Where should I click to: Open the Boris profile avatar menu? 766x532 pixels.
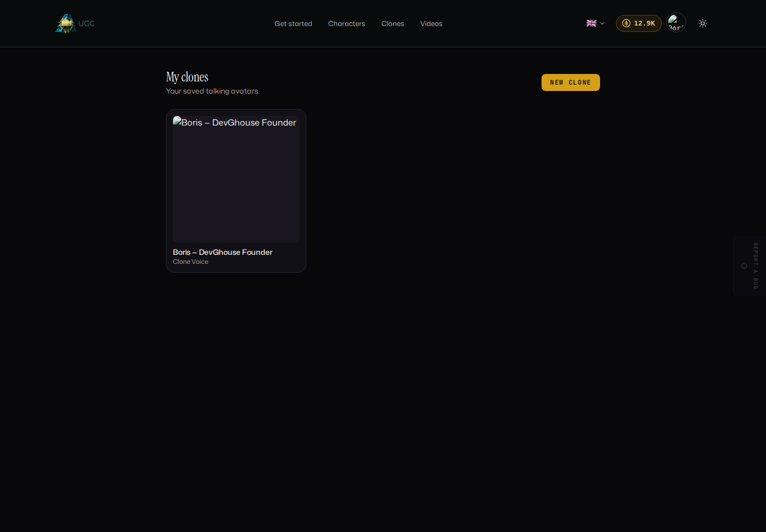676,23
